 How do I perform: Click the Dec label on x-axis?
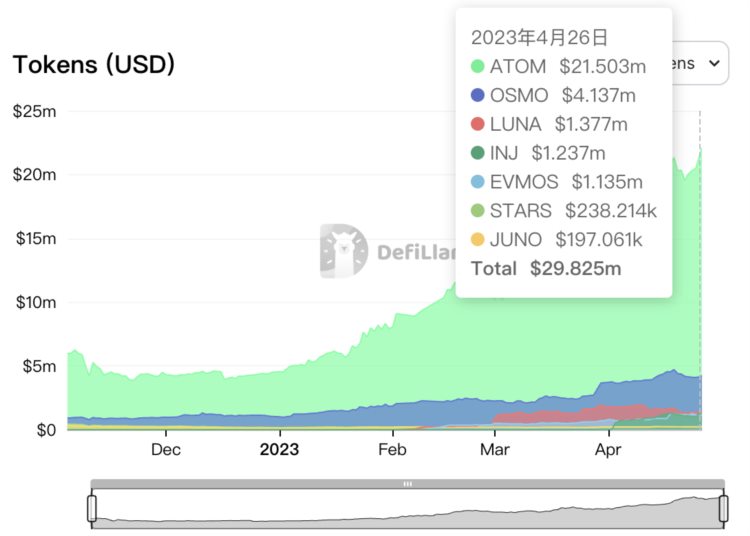[x=166, y=449]
